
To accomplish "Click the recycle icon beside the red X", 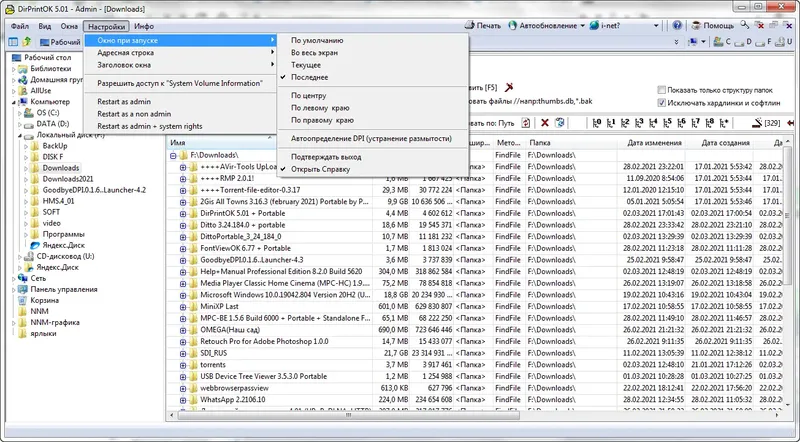I will (x=560, y=123).
